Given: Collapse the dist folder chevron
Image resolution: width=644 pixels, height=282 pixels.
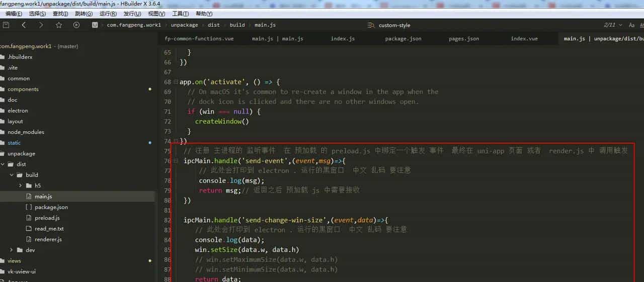Looking at the screenshot, I should click(3, 164).
